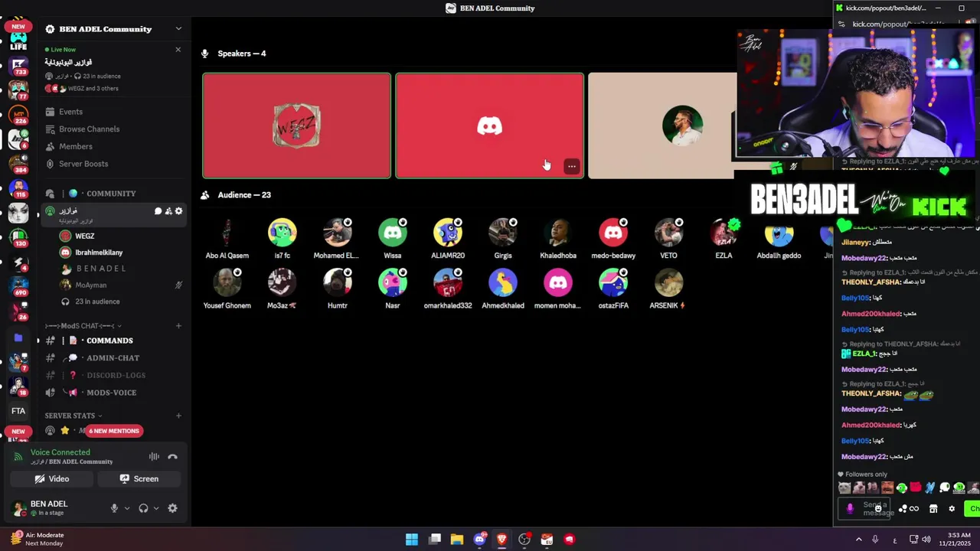Click the invite-people icon on the stage channel
This screenshot has height=551, width=980.
click(x=168, y=211)
